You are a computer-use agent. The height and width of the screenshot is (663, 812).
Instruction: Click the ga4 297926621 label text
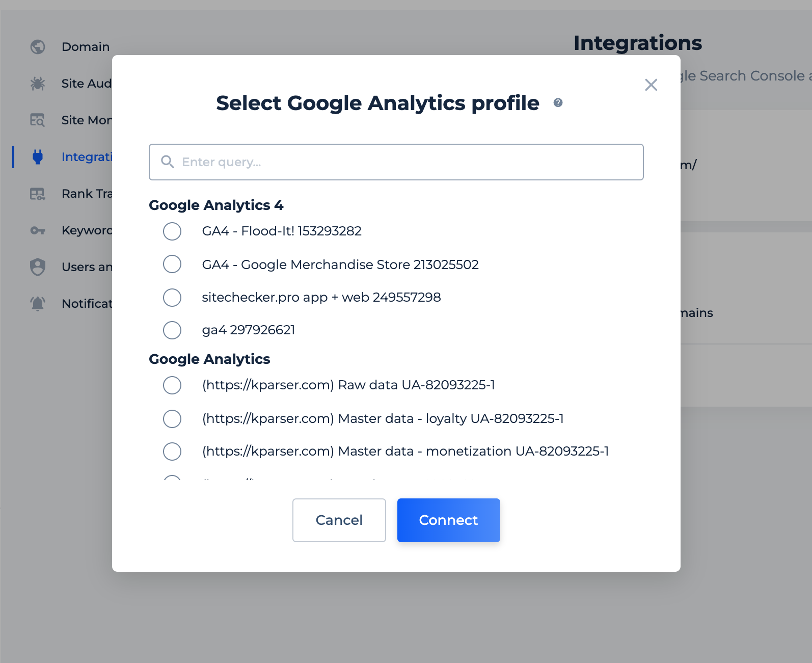click(249, 330)
